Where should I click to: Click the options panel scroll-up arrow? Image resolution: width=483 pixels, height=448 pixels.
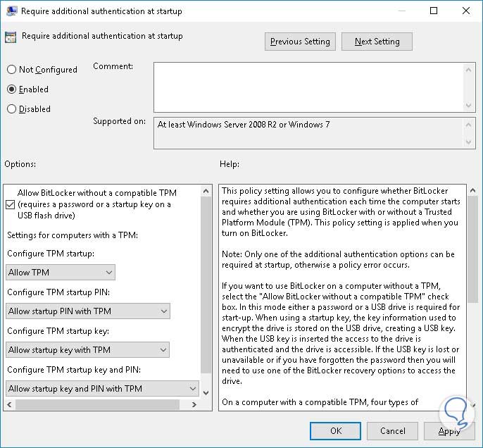click(206, 192)
